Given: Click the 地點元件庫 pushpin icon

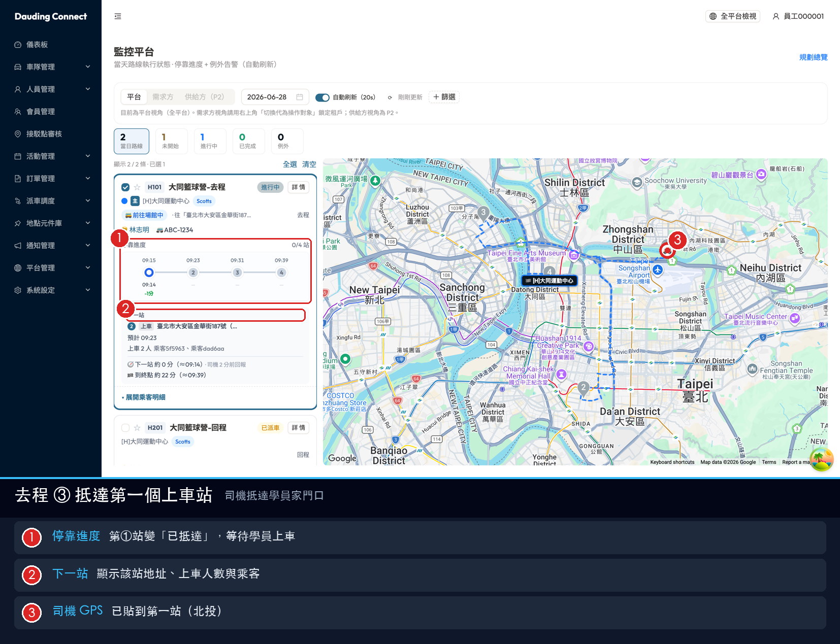Looking at the screenshot, I should [x=18, y=223].
